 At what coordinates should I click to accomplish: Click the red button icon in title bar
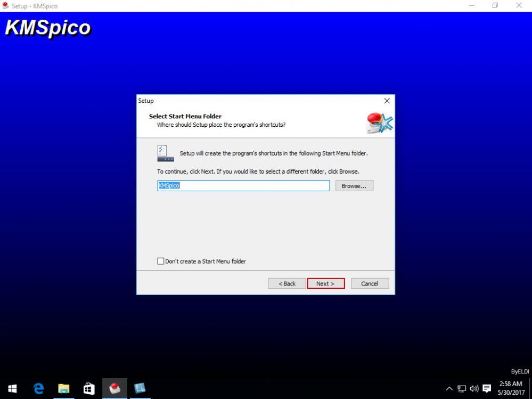(x=5, y=6)
